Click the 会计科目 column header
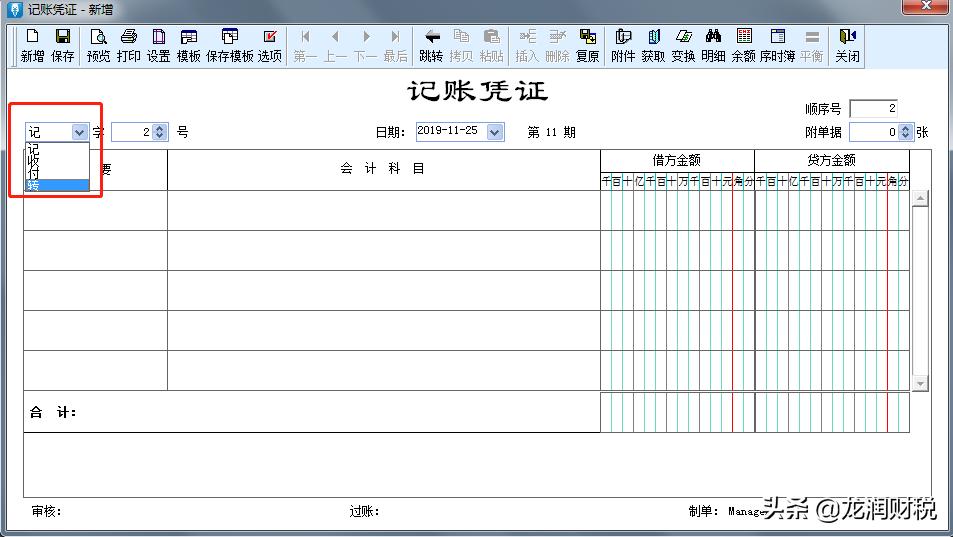This screenshot has height=537, width=953. coord(383,169)
